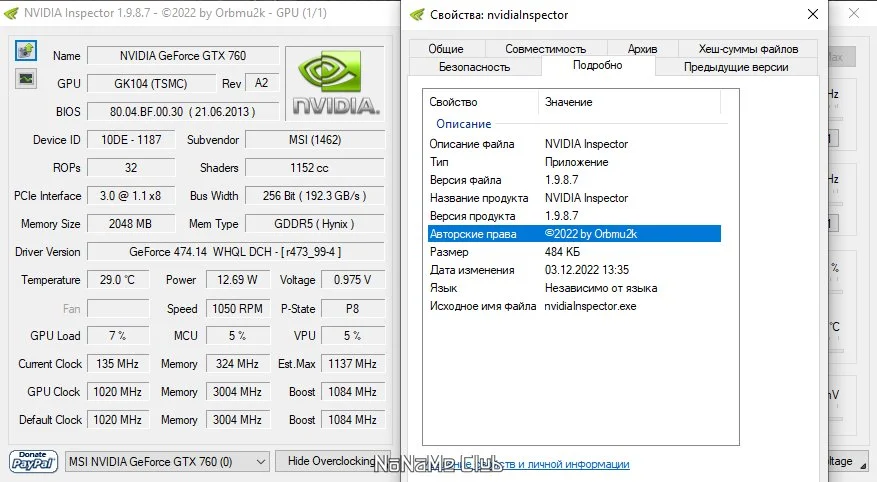This screenshot has height=482, width=877.
Task: Click the VPU 5 % field
Action: [353, 335]
